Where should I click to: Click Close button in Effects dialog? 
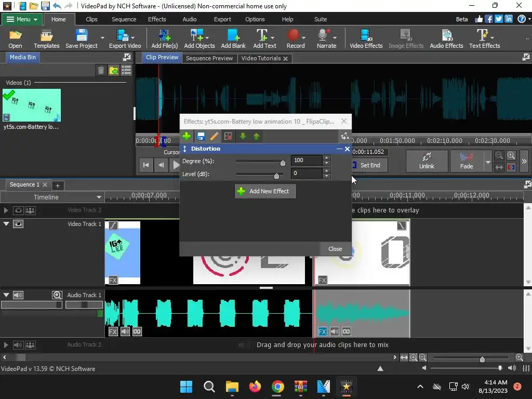click(335, 249)
